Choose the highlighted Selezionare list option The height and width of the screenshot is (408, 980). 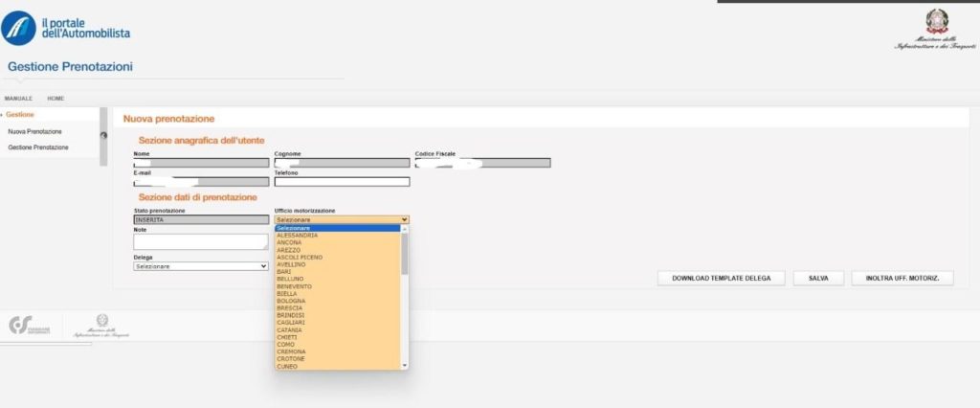pyautogui.click(x=338, y=228)
